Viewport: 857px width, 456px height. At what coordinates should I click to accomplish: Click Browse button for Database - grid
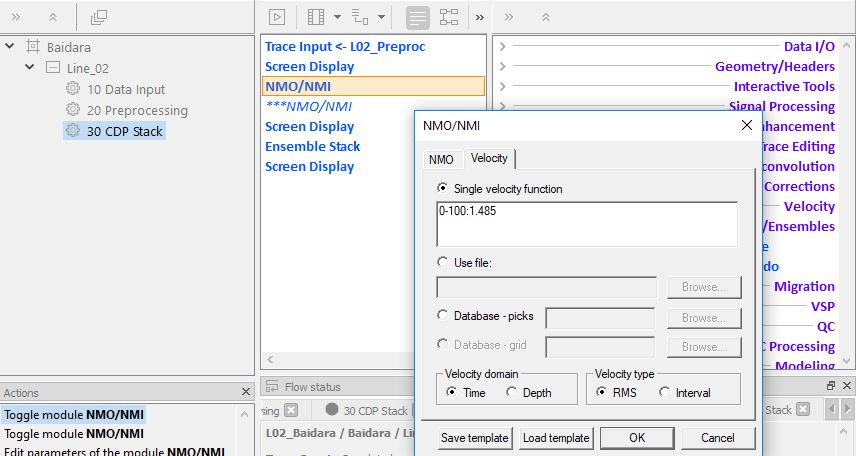click(704, 347)
